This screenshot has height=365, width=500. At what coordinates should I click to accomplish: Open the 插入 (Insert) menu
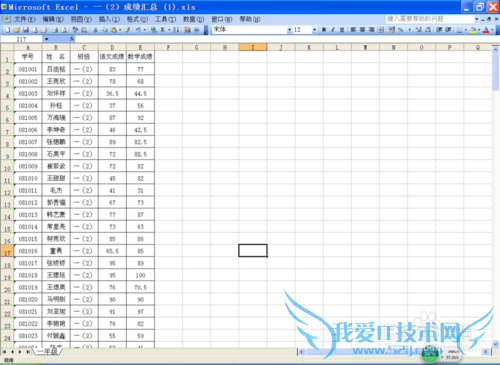109,19
